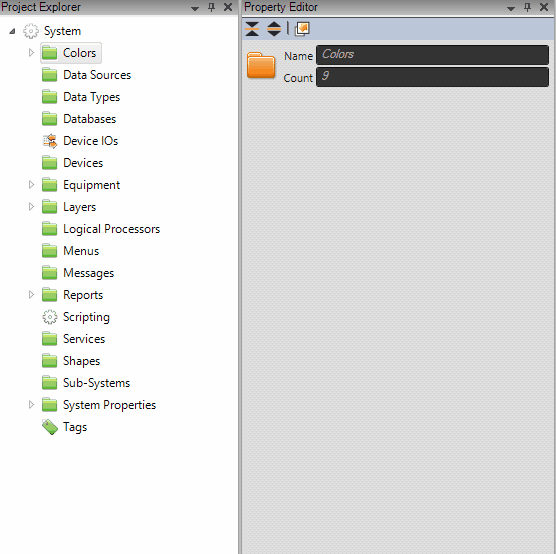Expand the Colors folder node
556x554 pixels.
(x=31, y=53)
